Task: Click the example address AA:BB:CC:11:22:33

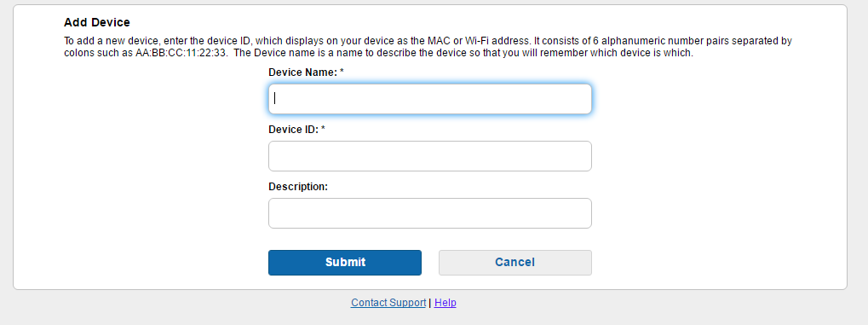Action: (181, 53)
